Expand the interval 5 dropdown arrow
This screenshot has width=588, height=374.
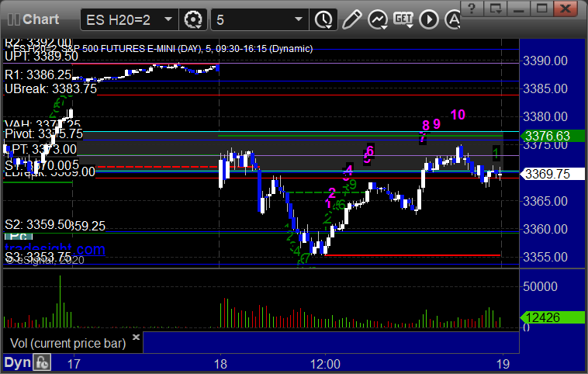[299, 19]
